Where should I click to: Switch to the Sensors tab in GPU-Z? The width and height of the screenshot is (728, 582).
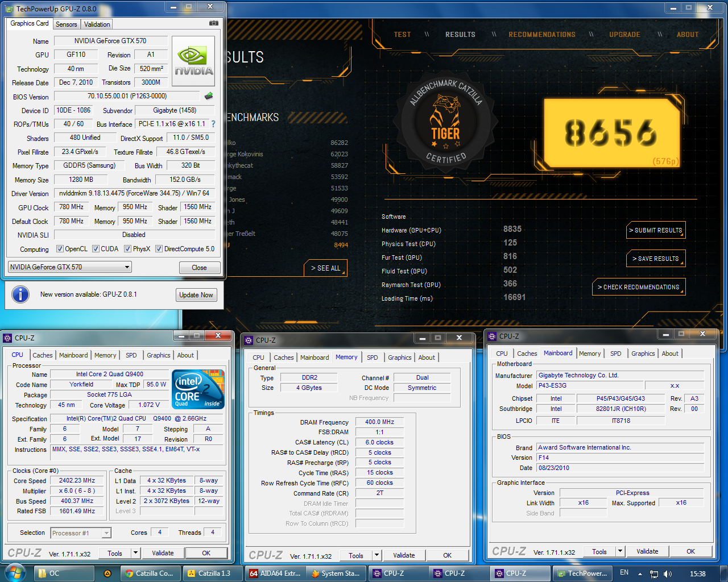point(66,24)
